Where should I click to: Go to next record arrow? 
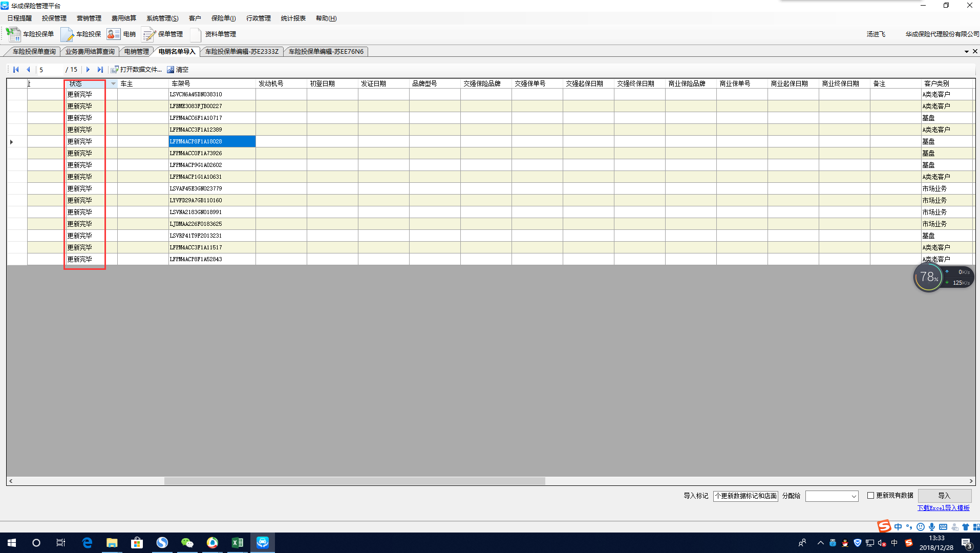[x=88, y=70]
